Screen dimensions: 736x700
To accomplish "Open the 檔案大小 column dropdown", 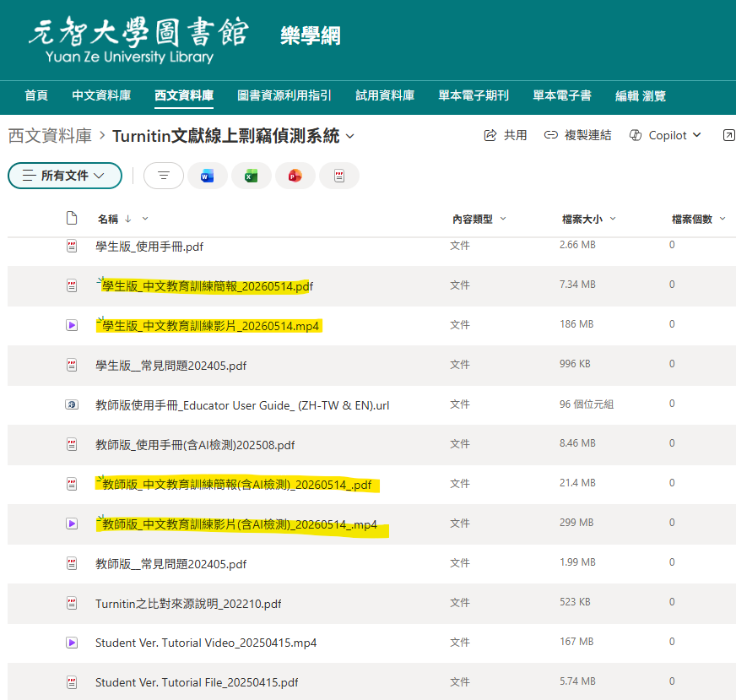I will click(613, 219).
